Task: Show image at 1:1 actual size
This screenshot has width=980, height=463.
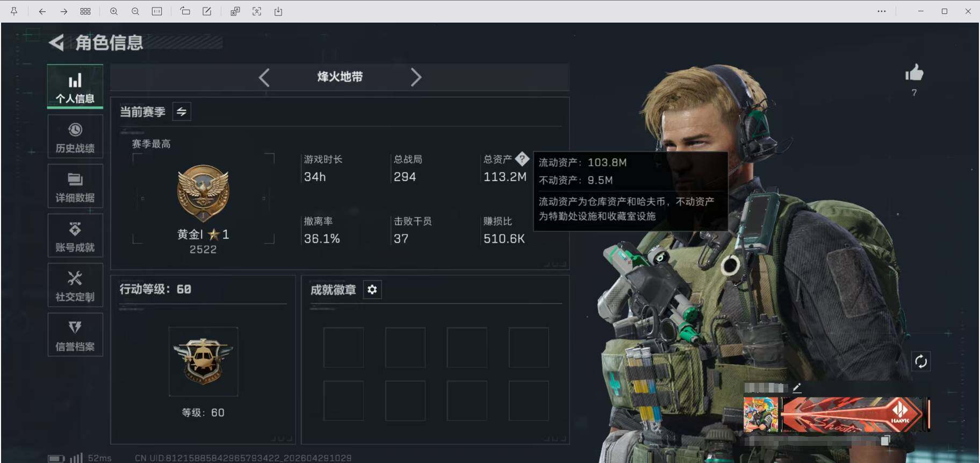Action: click(x=157, y=11)
